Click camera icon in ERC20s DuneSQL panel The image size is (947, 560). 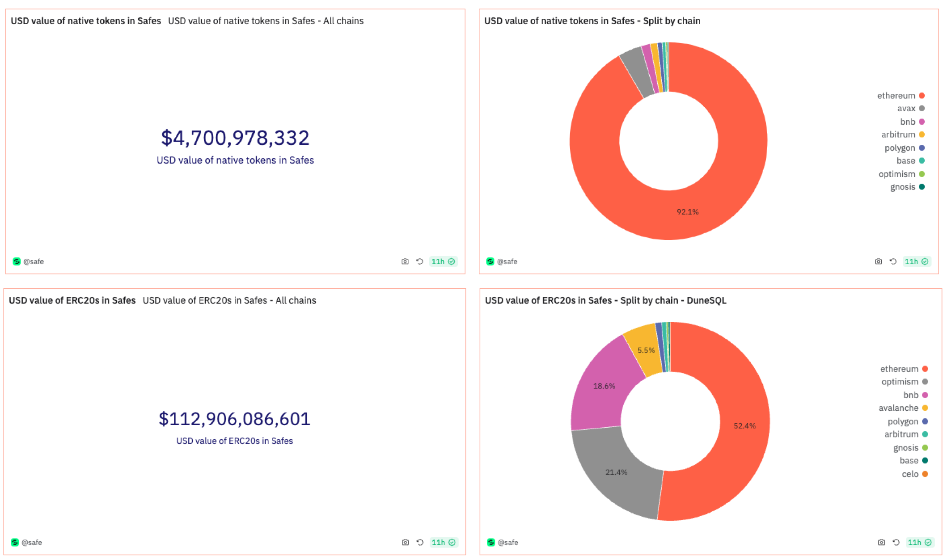[881, 542]
